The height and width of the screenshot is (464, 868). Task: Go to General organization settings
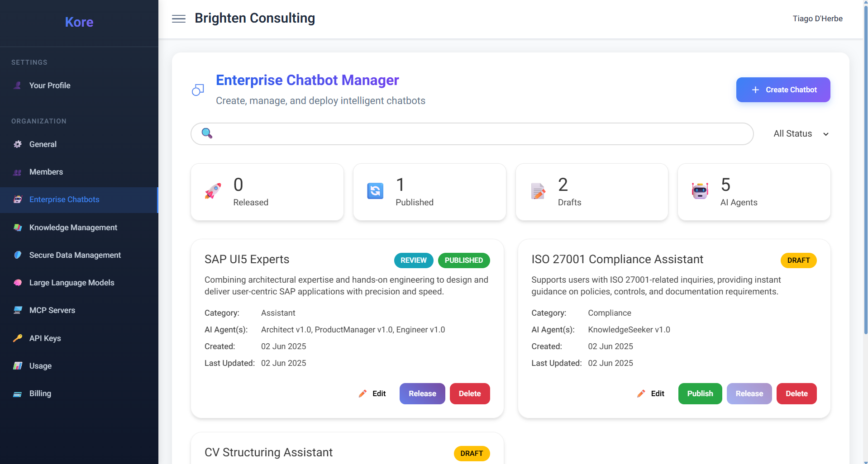click(x=79, y=144)
